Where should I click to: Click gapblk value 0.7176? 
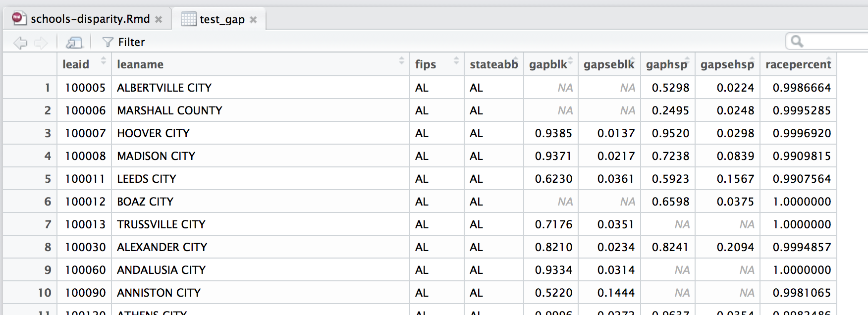553,224
